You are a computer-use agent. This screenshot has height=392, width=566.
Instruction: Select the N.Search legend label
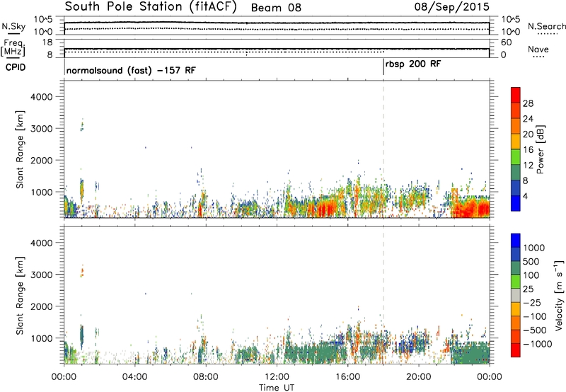point(546,26)
